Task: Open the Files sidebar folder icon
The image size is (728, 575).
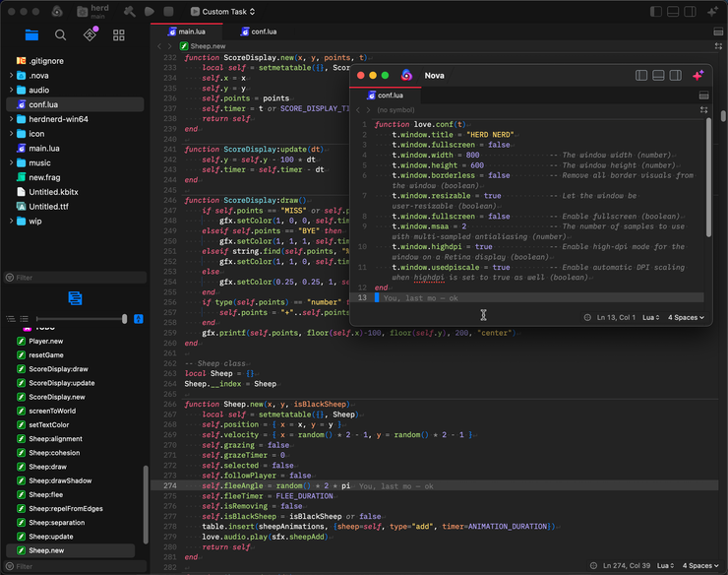Action: tap(31, 34)
